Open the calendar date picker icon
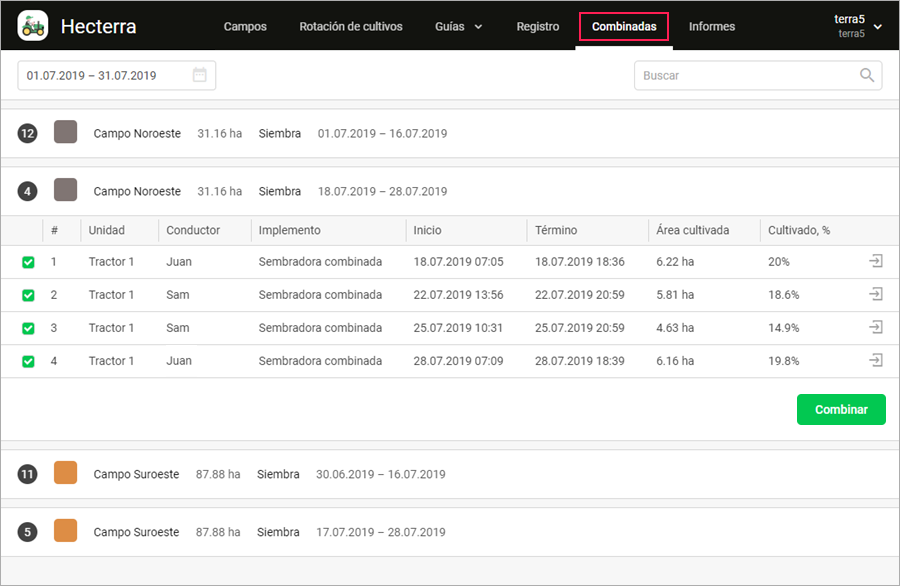 click(199, 75)
